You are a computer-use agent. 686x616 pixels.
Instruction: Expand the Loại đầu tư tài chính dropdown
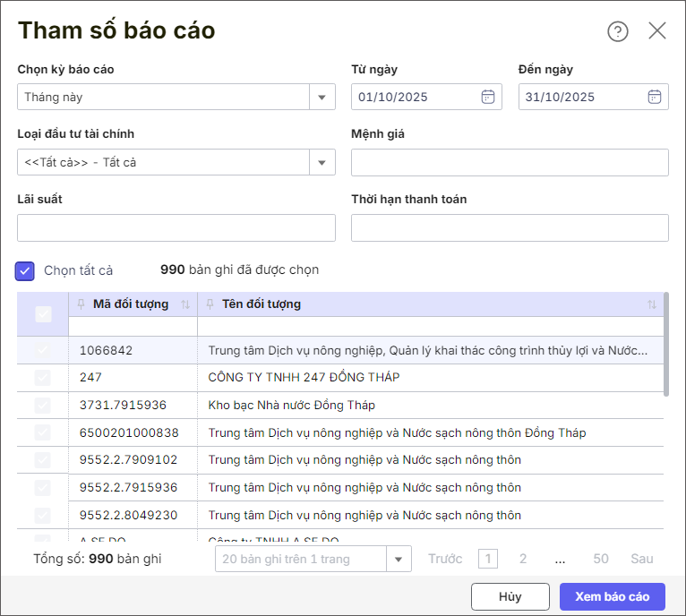[322, 162]
